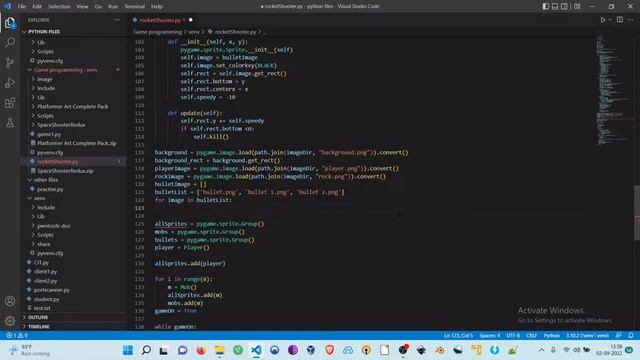
Task: Open the Manage gear settings
Action: tap(10, 321)
